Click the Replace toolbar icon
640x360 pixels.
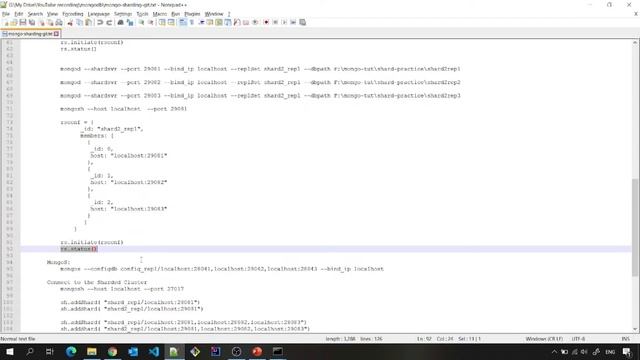(x=130, y=22)
